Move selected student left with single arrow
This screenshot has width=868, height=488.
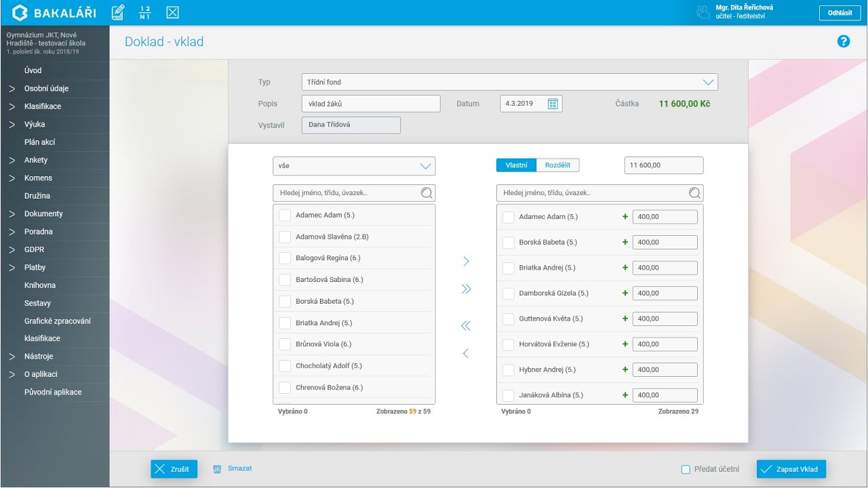(466, 354)
